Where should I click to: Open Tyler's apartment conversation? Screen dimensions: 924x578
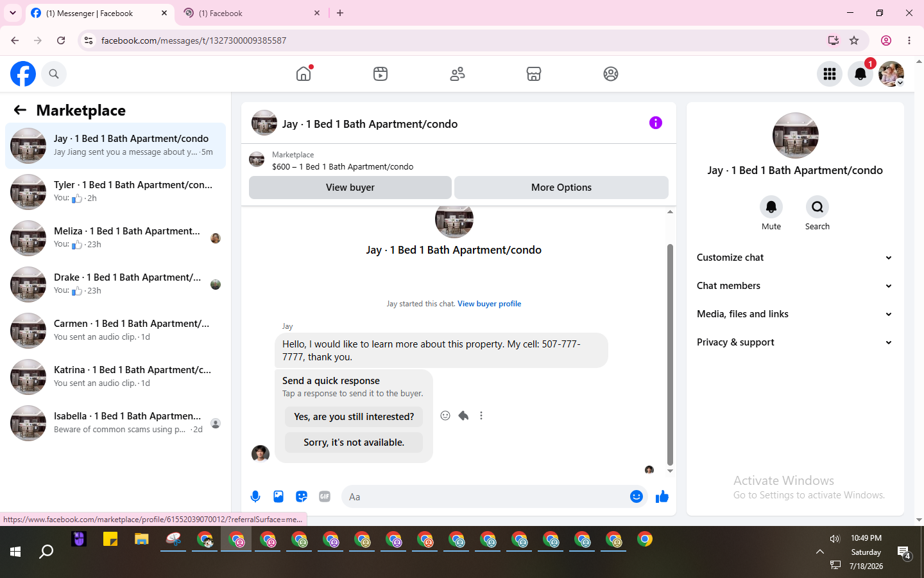pos(116,192)
